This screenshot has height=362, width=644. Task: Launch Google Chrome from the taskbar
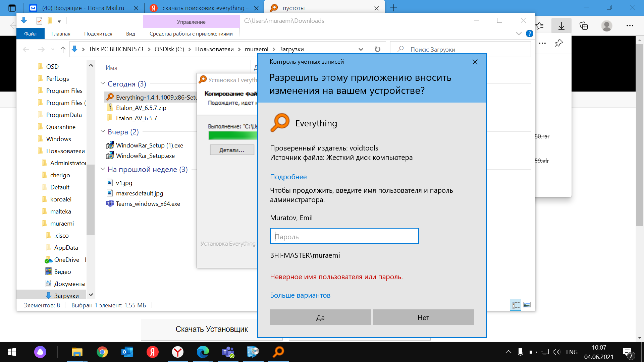102,352
